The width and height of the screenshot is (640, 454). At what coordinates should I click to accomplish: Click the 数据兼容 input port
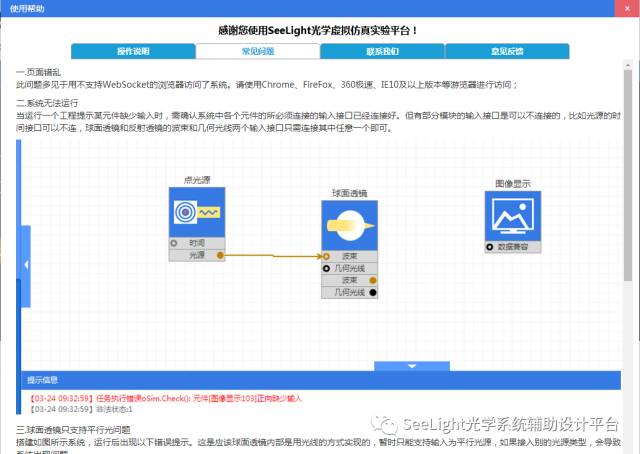[x=490, y=246]
